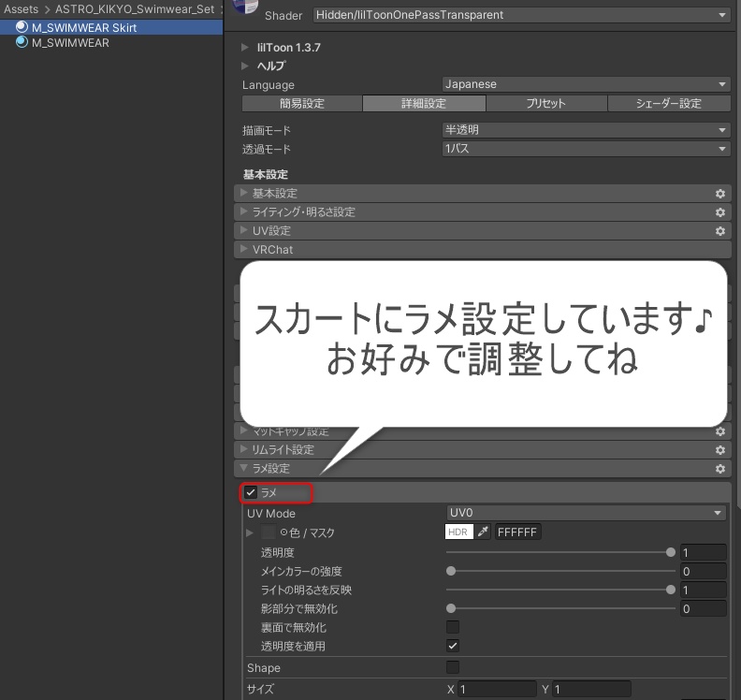Screen dimensions: 741x700
Task: Adjust the 影部分で無効化 slider
Action: click(x=560, y=608)
